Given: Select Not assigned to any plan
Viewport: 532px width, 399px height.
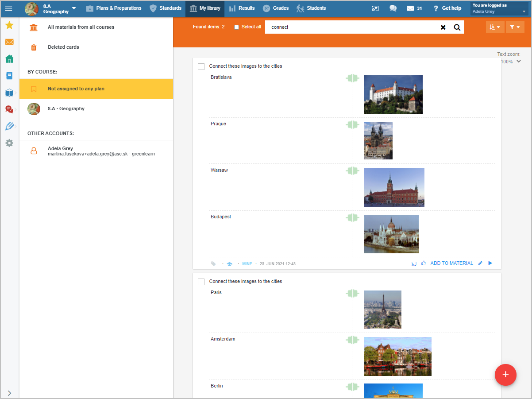Looking at the screenshot, I should pos(96,89).
